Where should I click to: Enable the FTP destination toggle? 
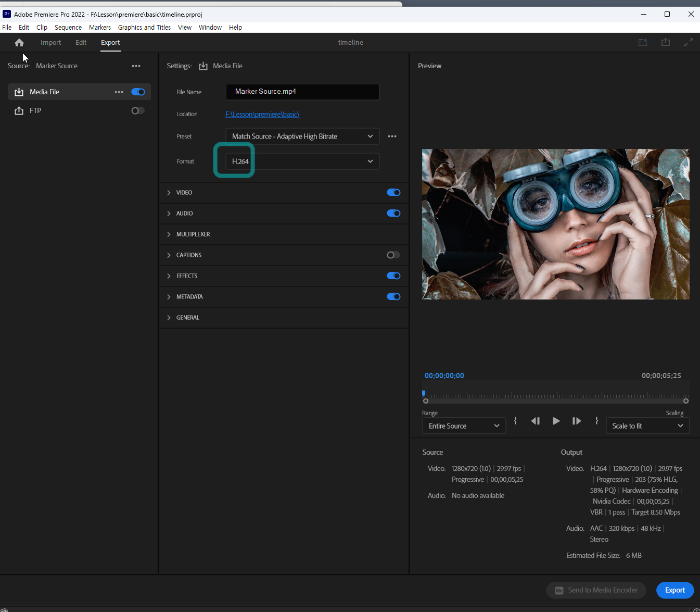tap(137, 111)
